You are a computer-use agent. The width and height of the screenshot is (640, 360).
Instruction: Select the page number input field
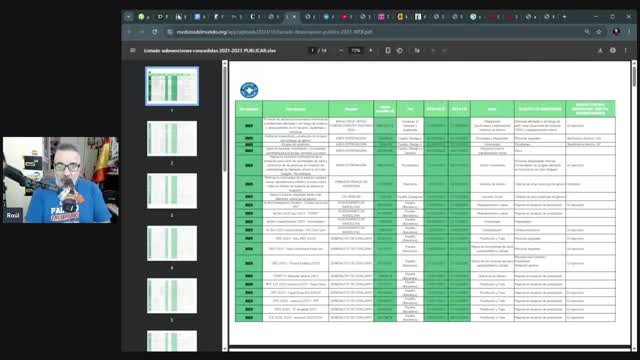click(313, 51)
